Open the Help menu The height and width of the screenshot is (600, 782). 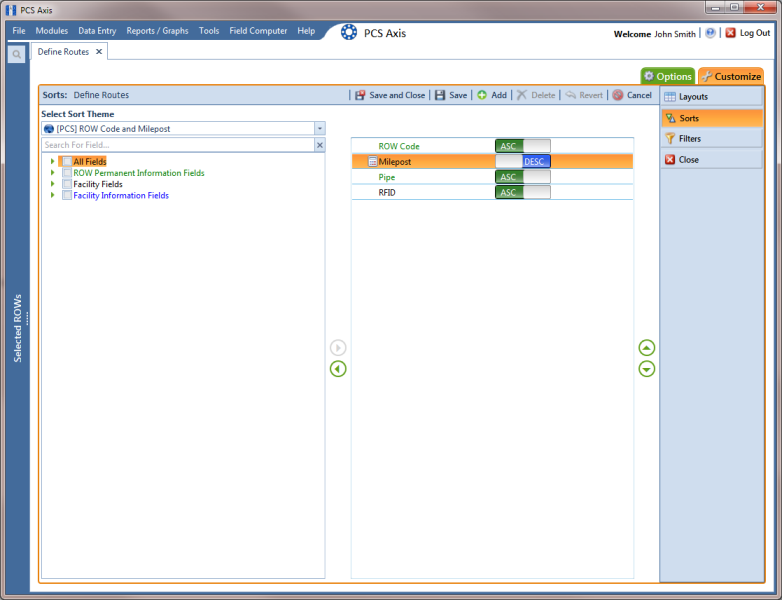(x=306, y=31)
